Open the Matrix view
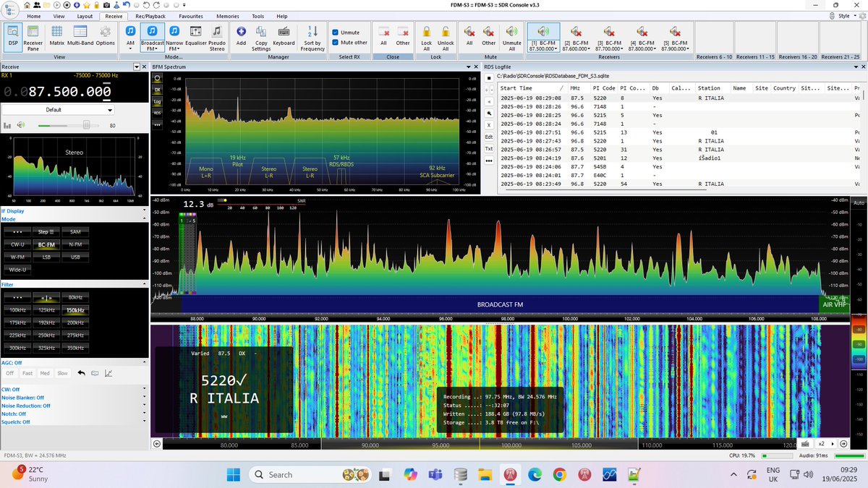Viewport: 868px width, 488px height. (56, 36)
